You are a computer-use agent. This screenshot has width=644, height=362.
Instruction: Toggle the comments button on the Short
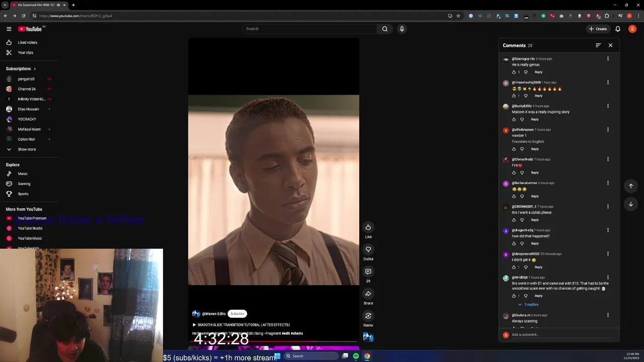coord(368,271)
